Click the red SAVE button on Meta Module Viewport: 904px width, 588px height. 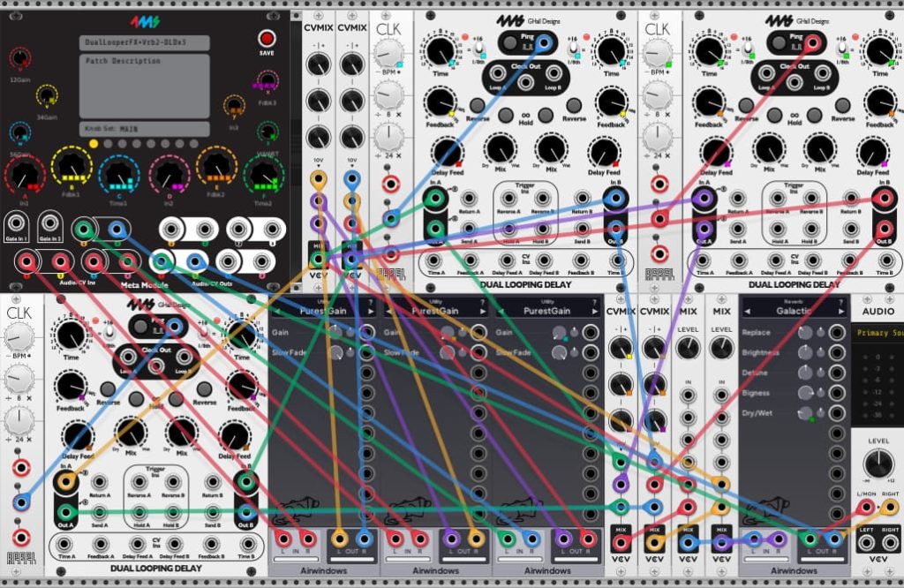(267, 39)
